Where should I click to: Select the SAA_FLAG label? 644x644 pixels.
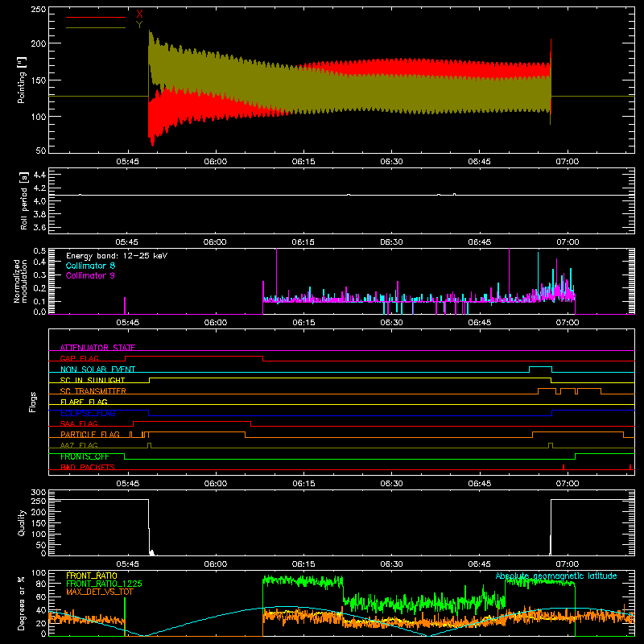coord(79,423)
